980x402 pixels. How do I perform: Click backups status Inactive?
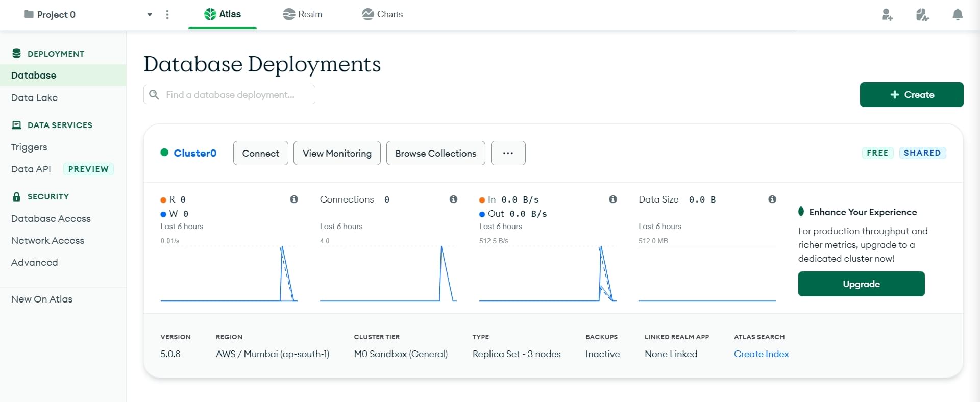(602, 354)
